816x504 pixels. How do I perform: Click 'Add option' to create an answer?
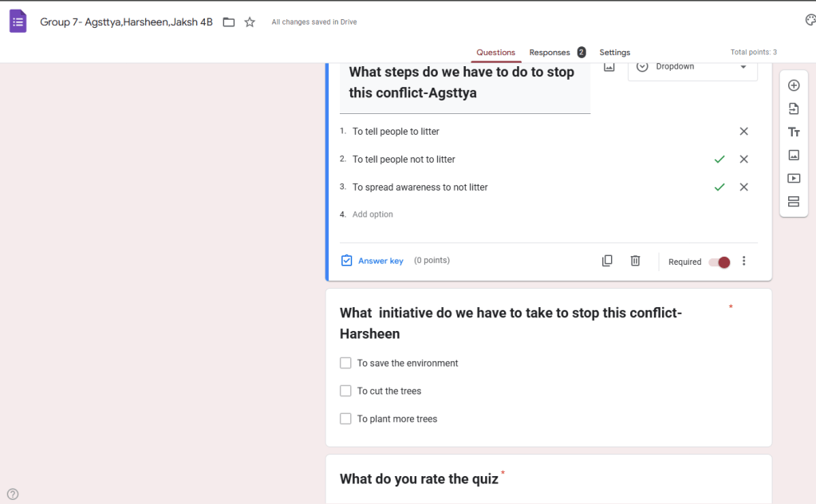tap(372, 214)
